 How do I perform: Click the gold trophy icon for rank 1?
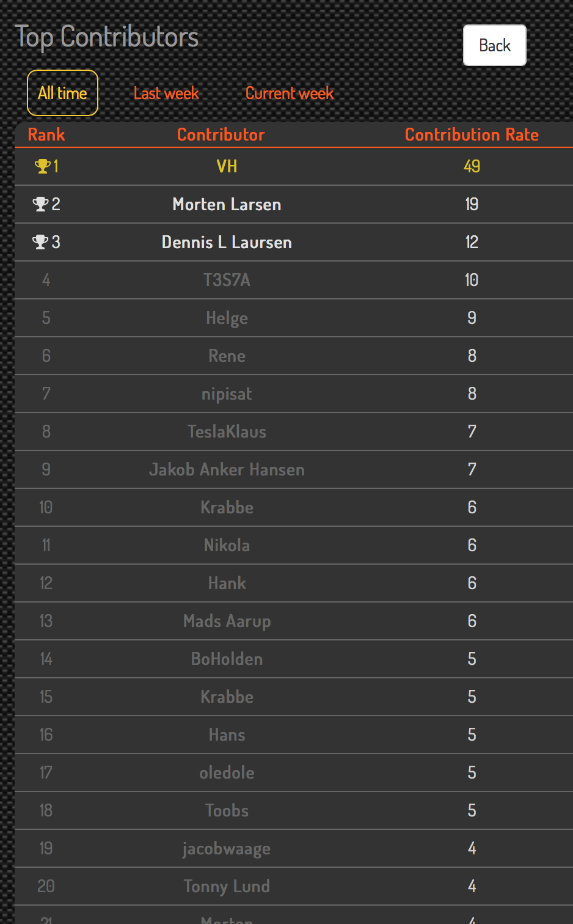click(42, 166)
